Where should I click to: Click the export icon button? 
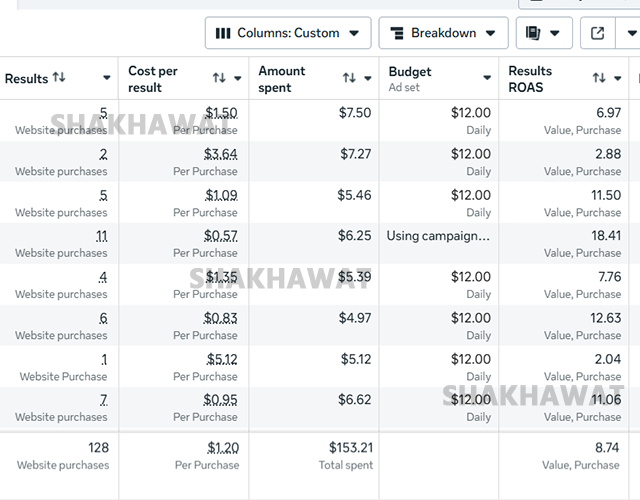[598, 33]
